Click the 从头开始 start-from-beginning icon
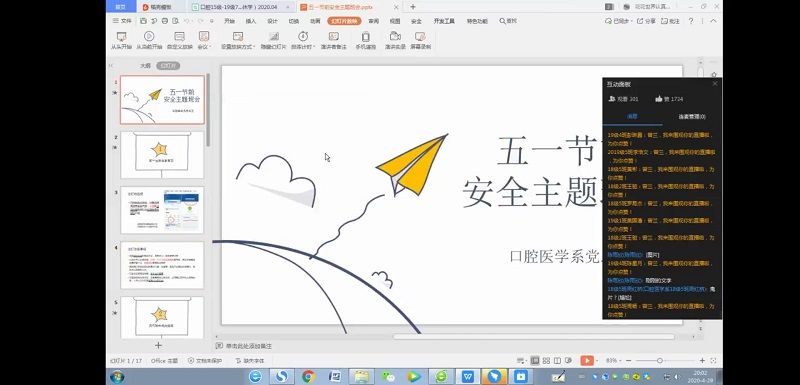This screenshot has width=800, height=385. [x=121, y=37]
